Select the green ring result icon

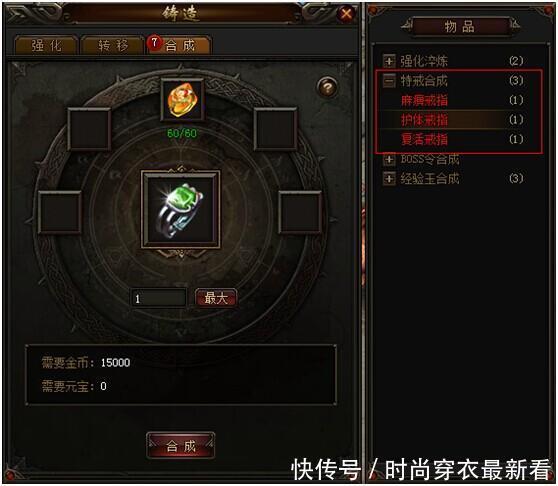pyautogui.click(x=180, y=210)
